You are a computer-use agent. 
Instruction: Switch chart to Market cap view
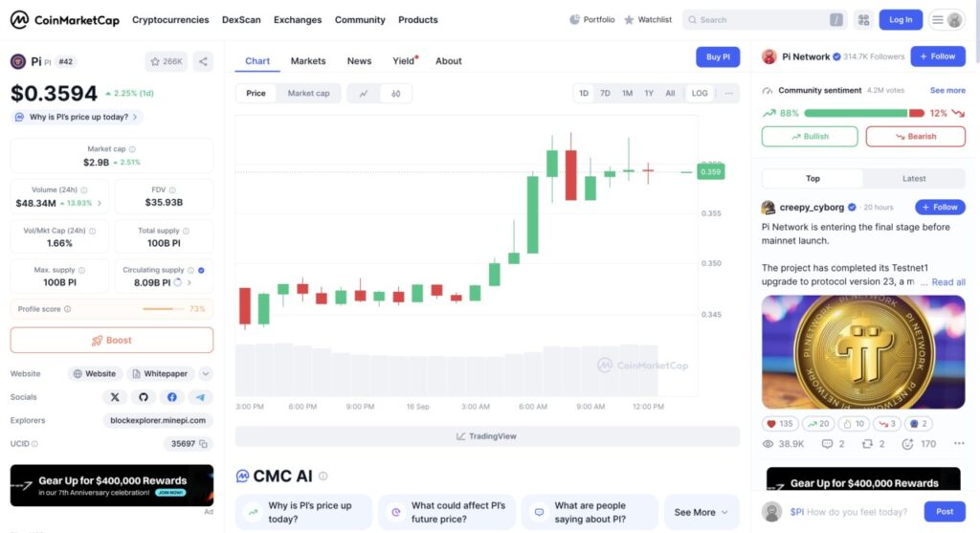308,94
